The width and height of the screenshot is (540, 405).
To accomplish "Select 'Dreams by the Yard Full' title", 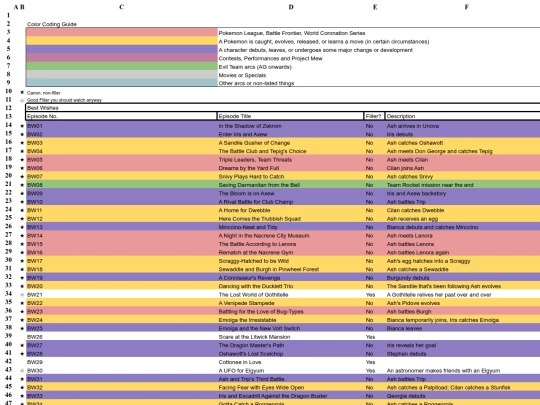I will [249, 168].
